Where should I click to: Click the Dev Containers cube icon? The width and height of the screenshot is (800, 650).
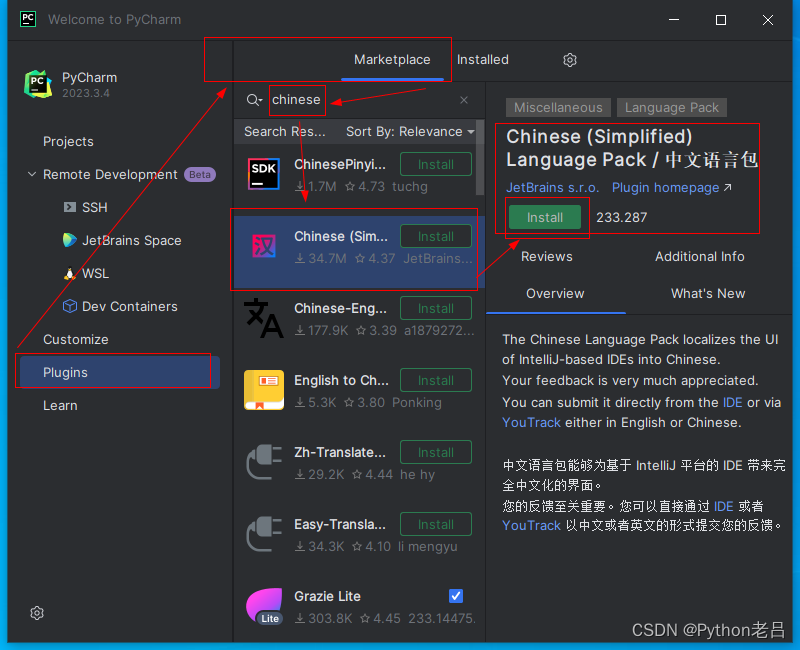[69, 306]
